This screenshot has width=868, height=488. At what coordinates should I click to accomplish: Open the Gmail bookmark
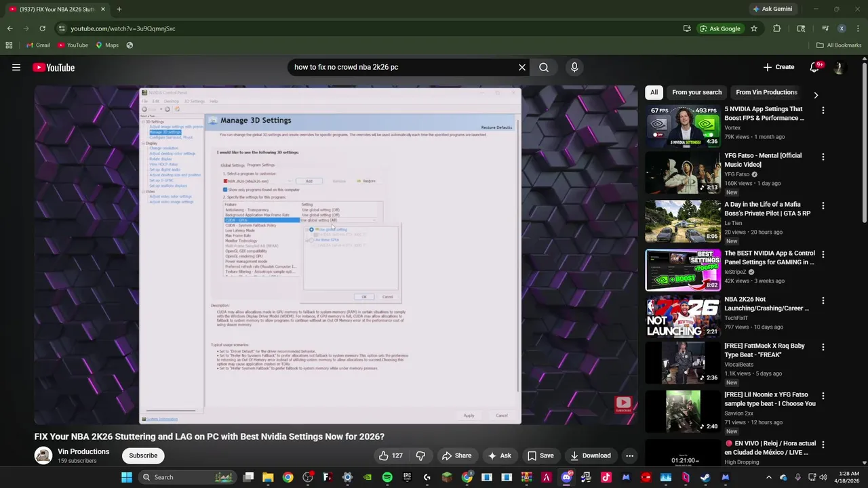[x=38, y=45]
